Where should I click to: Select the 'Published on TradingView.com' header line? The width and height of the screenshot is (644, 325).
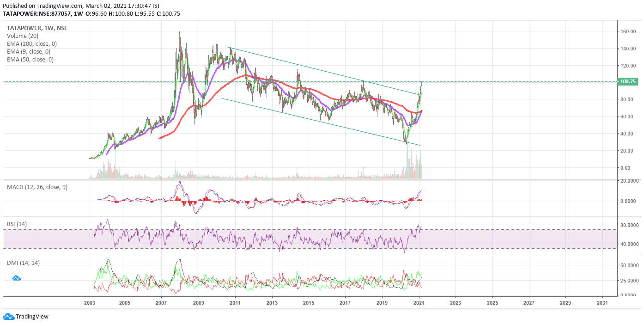(x=81, y=6)
